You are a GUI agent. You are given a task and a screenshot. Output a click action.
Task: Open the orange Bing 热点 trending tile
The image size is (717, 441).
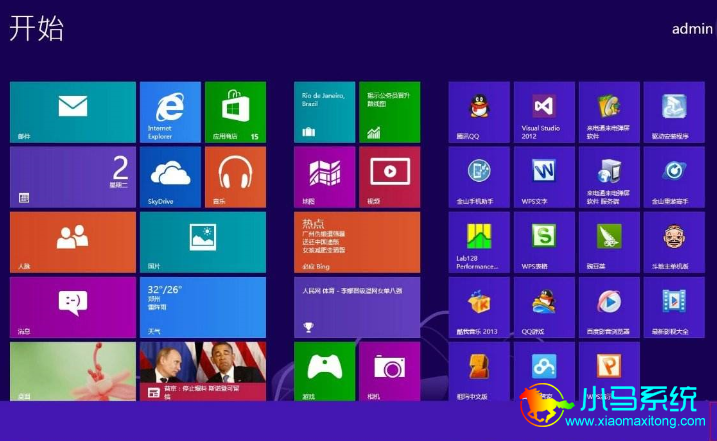click(357, 242)
